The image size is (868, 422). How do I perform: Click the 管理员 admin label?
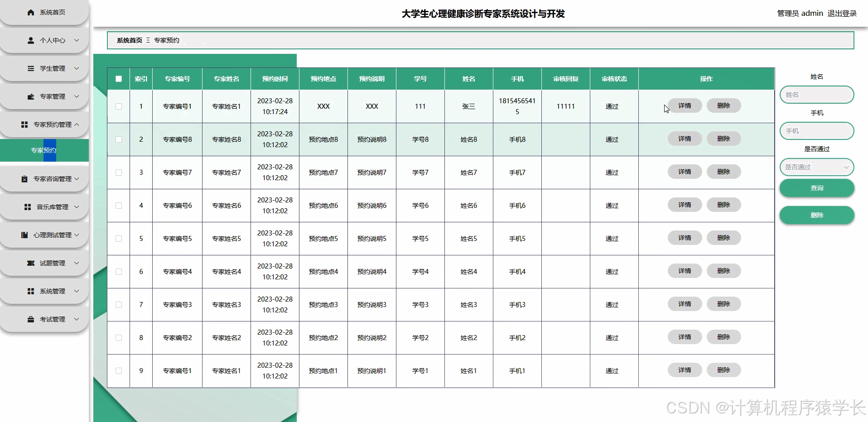800,14
